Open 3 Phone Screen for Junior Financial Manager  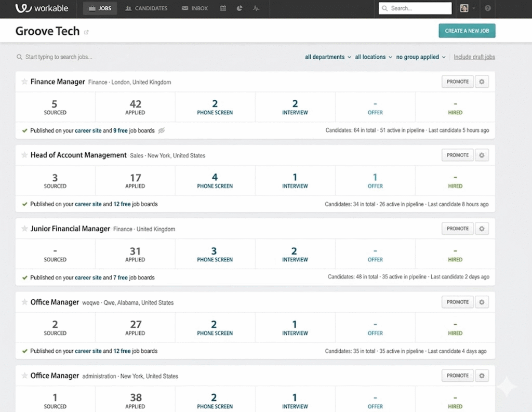[215, 254]
